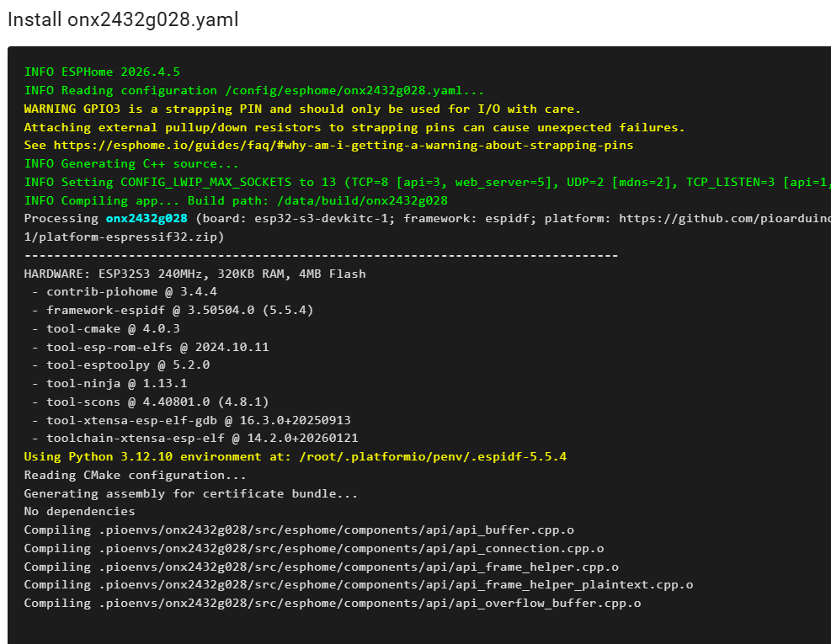Click the cyan 'onx2432g028' name in Processing line
This screenshot has height=644, width=831.
146,218
